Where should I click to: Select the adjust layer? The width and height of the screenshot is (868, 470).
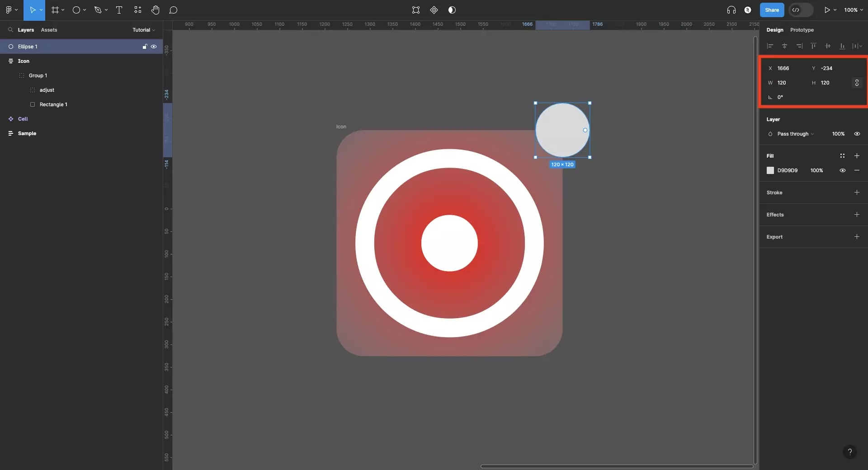point(81,90)
